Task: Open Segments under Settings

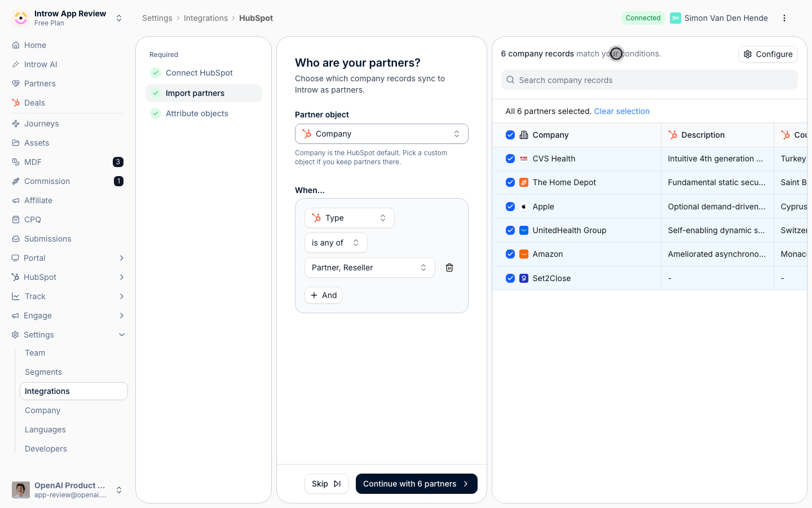Action: (43, 372)
